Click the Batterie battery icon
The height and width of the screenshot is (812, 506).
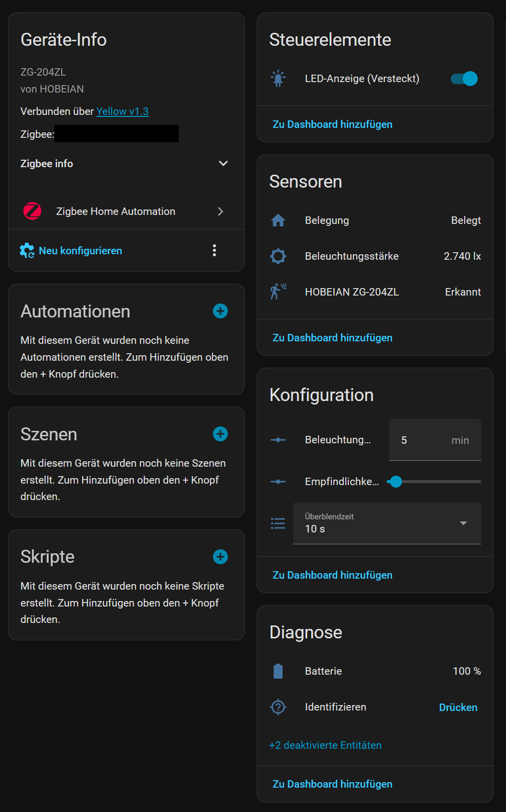(278, 671)
